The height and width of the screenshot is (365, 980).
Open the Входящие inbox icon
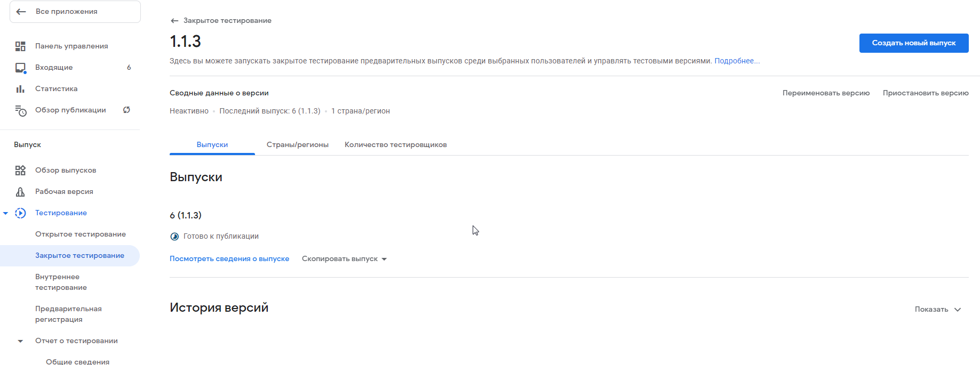point(20,68)
